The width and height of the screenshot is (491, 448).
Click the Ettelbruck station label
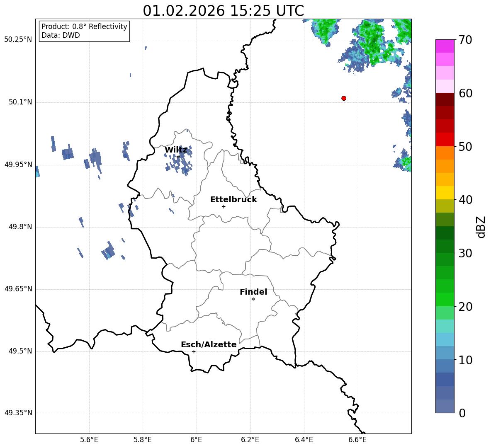[x=233, y=200]
